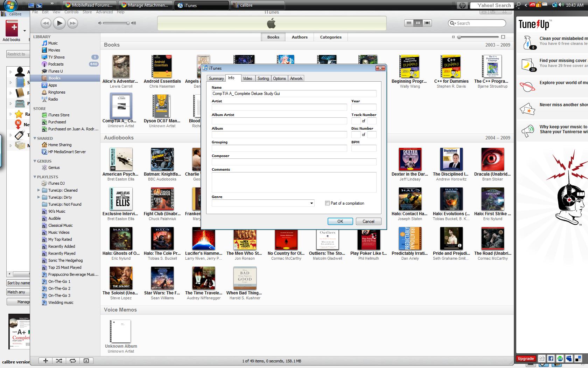588x368 pixels.
Task: Select the Android Essentials book cover
Action: pos(162,66)
